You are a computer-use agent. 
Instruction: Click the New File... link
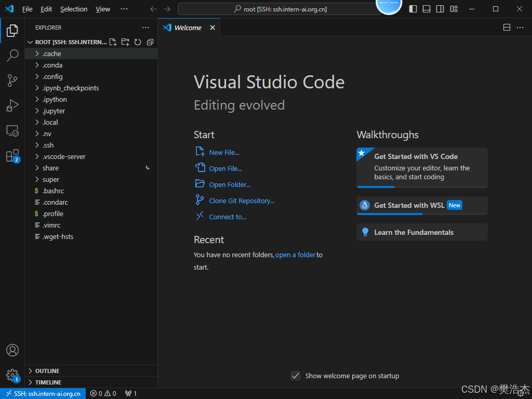coord(224,152)
